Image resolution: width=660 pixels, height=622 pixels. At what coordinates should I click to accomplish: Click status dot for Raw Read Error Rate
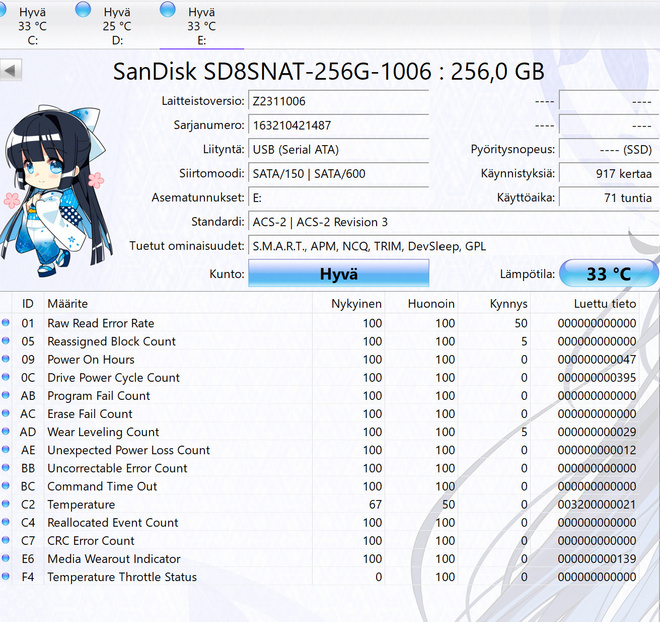pyautogui.click(x=5, y=322)
